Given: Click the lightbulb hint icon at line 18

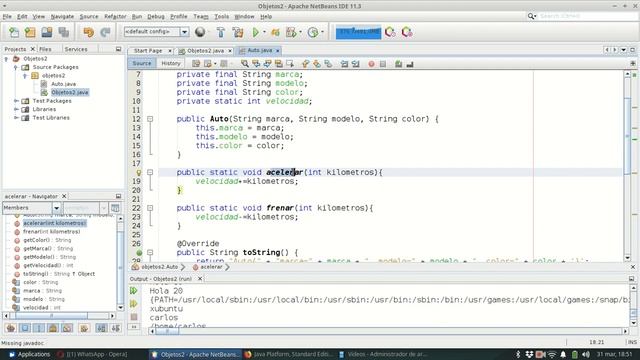Looking at the screenshot, I should tap(139, 173).
